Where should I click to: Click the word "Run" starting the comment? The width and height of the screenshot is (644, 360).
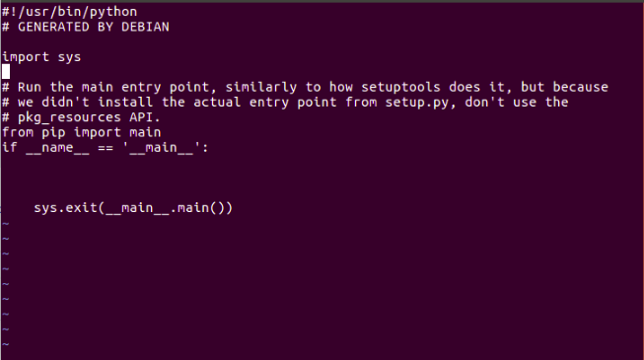30,87
